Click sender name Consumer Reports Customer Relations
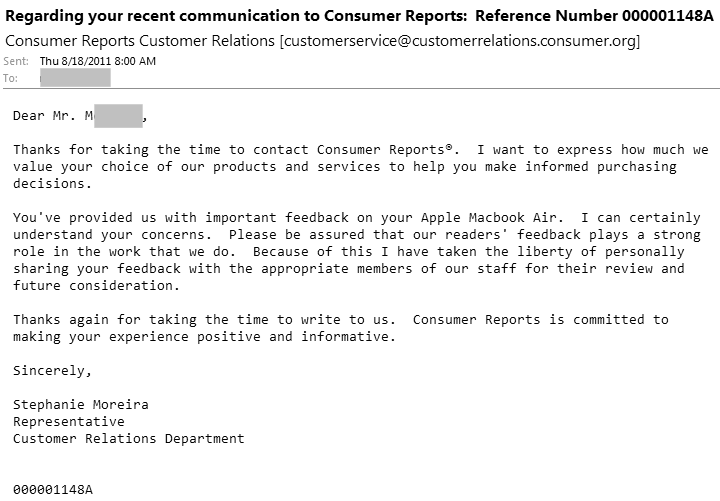 (x=140, y=41)
